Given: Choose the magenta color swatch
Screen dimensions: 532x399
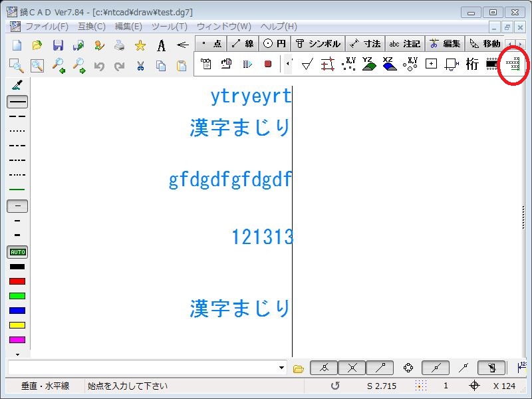Looking at the screenshot, I should pyautogui.click(x=17, y=340).
